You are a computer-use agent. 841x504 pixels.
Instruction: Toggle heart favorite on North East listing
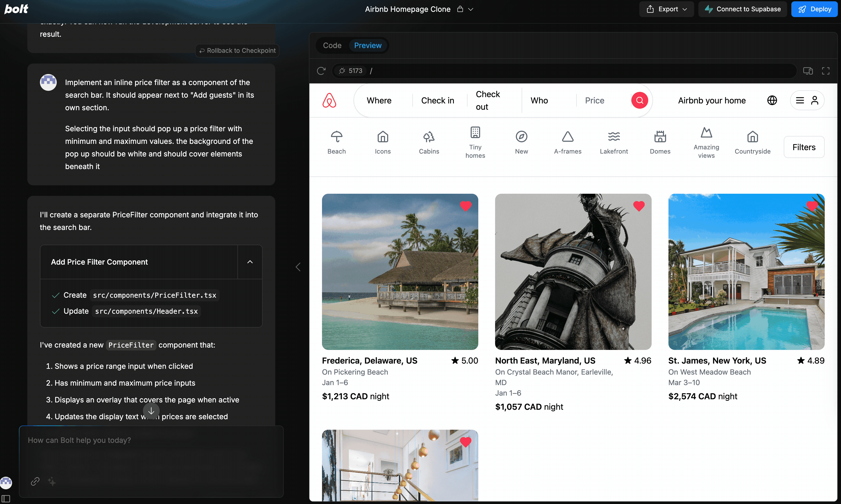click(639, 206)
